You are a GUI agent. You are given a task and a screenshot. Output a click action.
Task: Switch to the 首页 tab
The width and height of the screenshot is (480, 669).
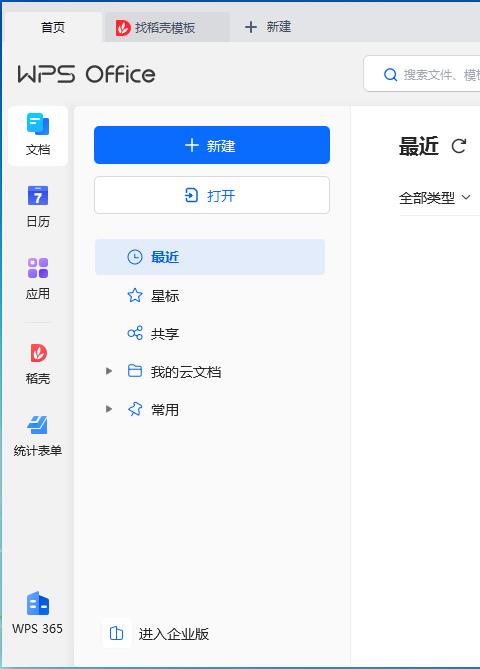click(x=53, y=27)
